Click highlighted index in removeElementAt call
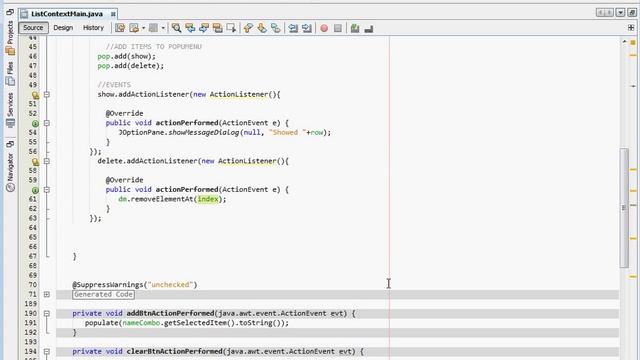This screenshot has height=360, width=640. (208, 199)
